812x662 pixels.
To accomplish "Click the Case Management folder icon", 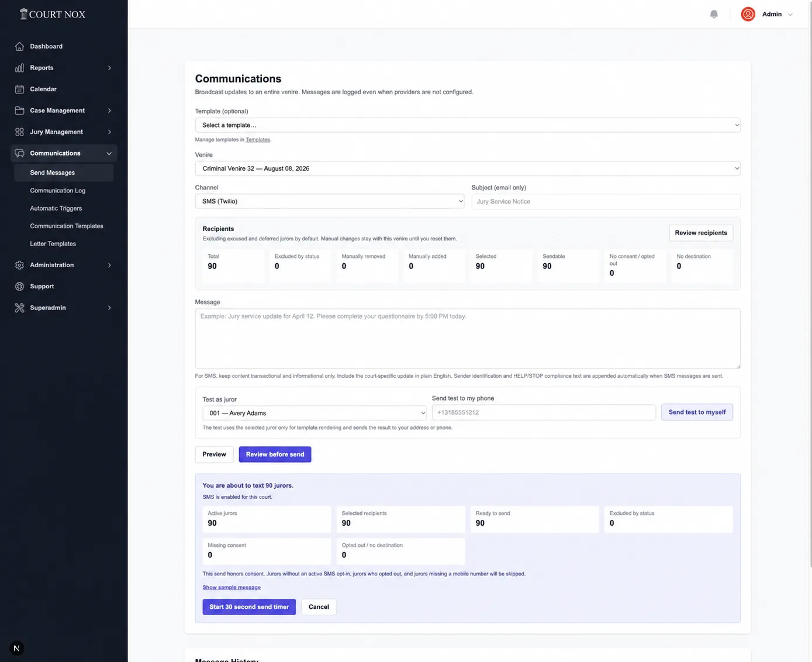I will pos(19,111).
